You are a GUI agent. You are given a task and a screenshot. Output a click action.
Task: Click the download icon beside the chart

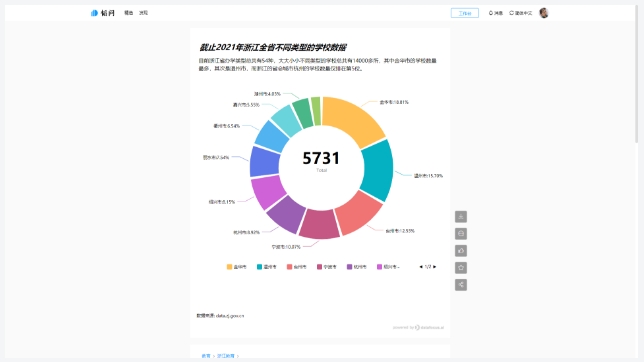(461, 217)
